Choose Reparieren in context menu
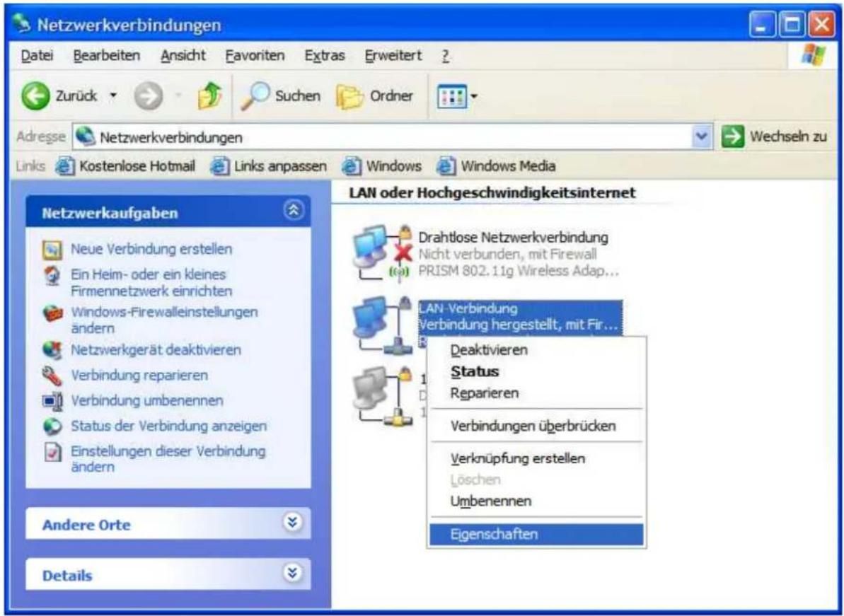 pos(537,393)
